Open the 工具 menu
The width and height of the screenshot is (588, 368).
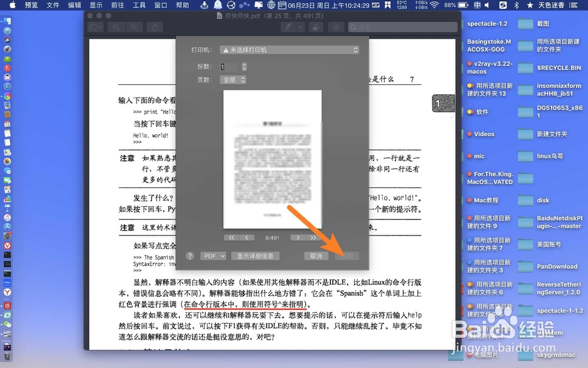tap(139, 5)
